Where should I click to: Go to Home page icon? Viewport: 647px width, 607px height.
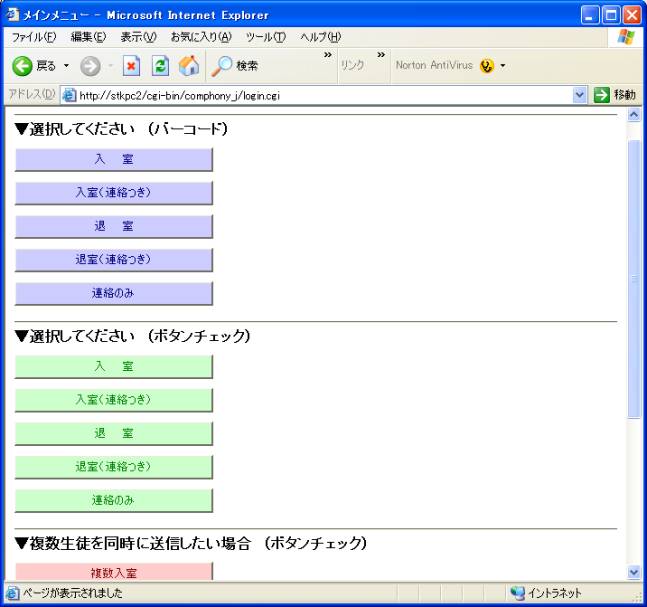(189, 66)
